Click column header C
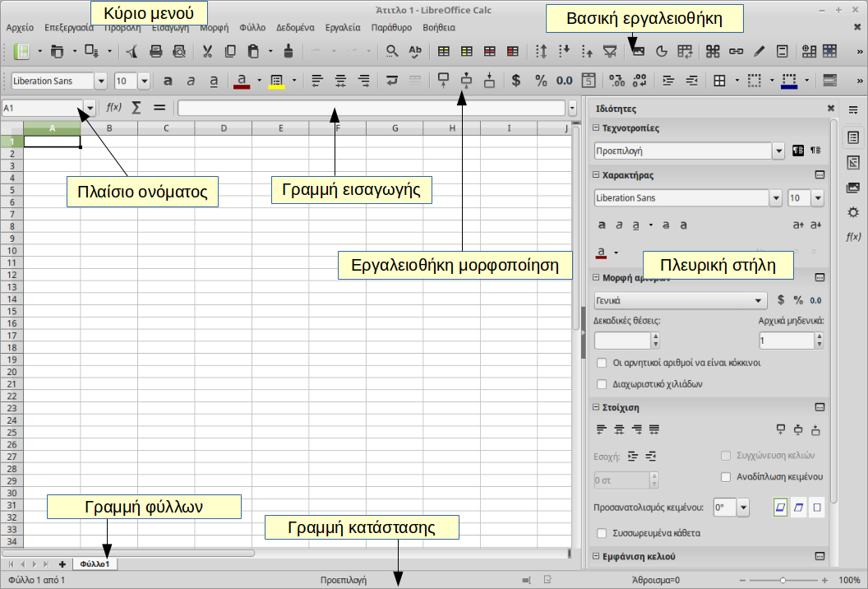The height and width of the screenshot is (589, 868). (166, 128)
